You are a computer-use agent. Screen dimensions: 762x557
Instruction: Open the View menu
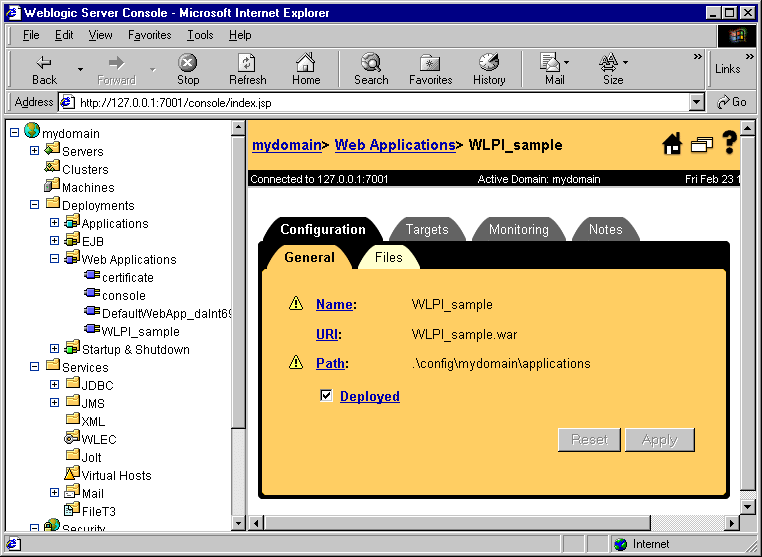coord(100,35)
